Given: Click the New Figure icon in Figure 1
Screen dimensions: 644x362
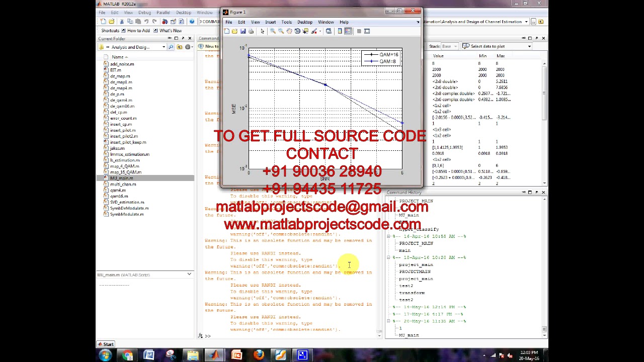Looking at the screenshot, I should [x=226, y=31].
